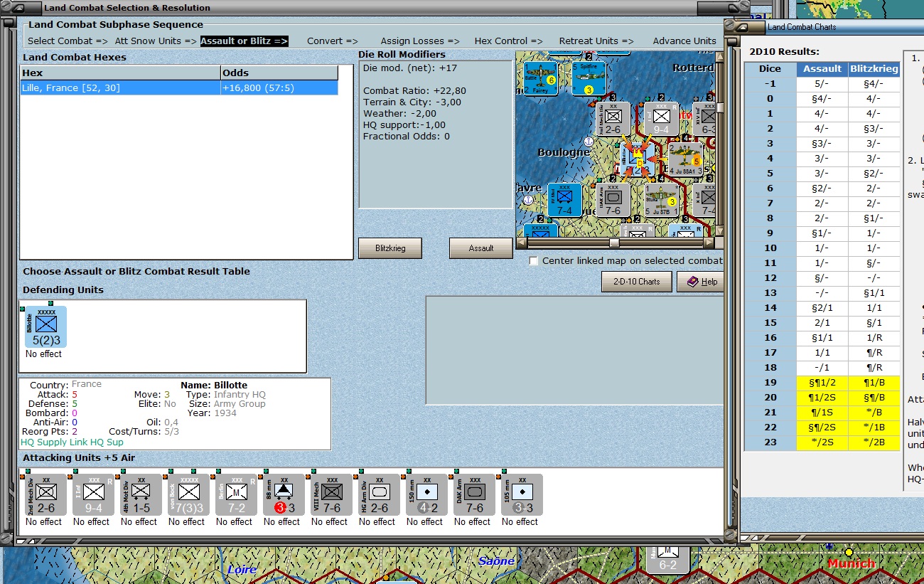Select the Berlin 7-2 militia attacking unit

(237, 494)
